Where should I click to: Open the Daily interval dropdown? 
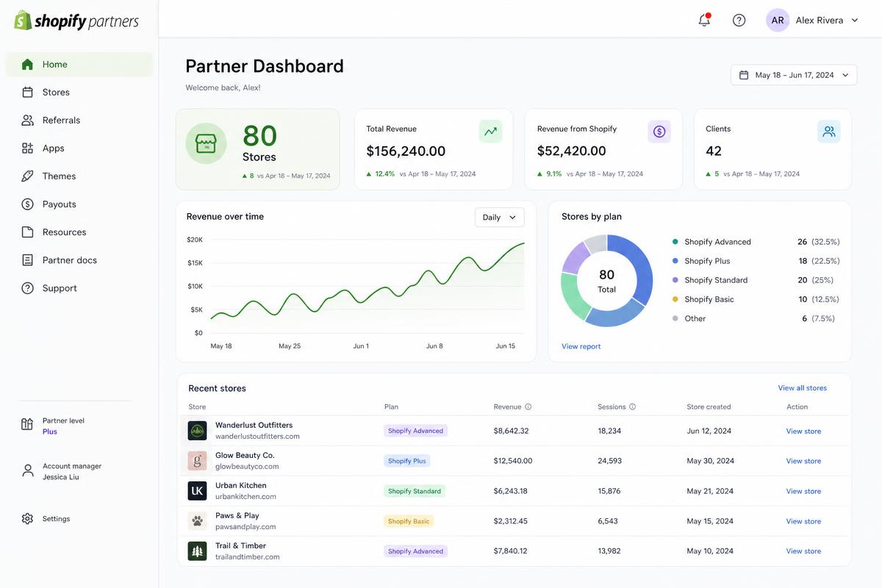(x=500, y=217)
